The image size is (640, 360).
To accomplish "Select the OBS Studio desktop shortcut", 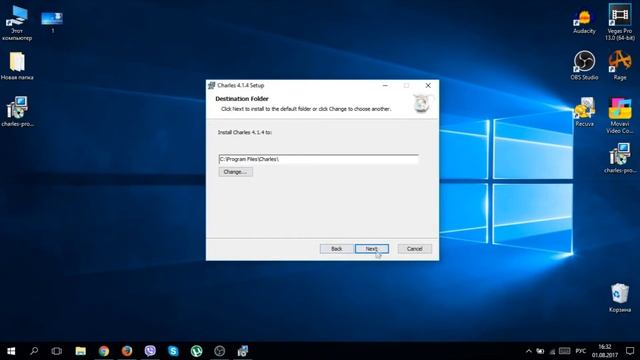I will 584,65.
